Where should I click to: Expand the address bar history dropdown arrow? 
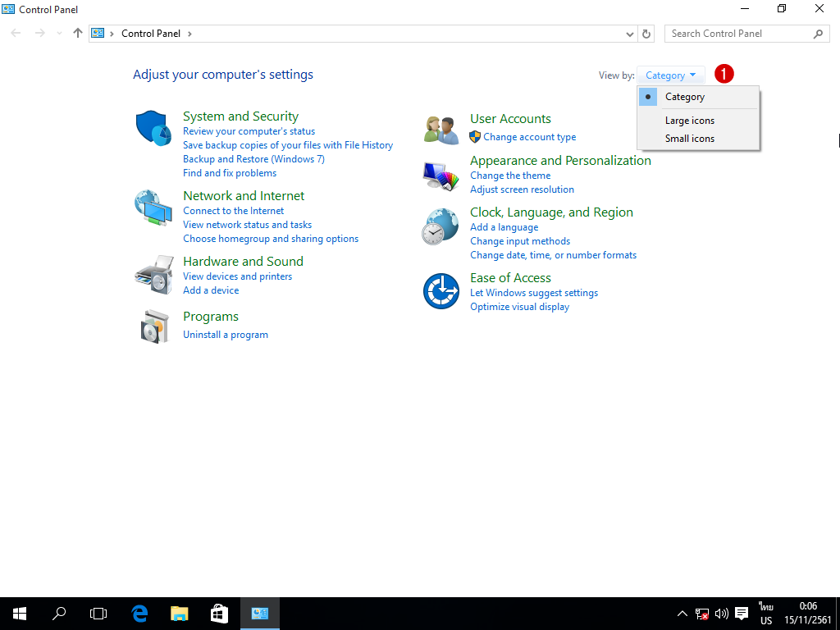tap(630, 34)
